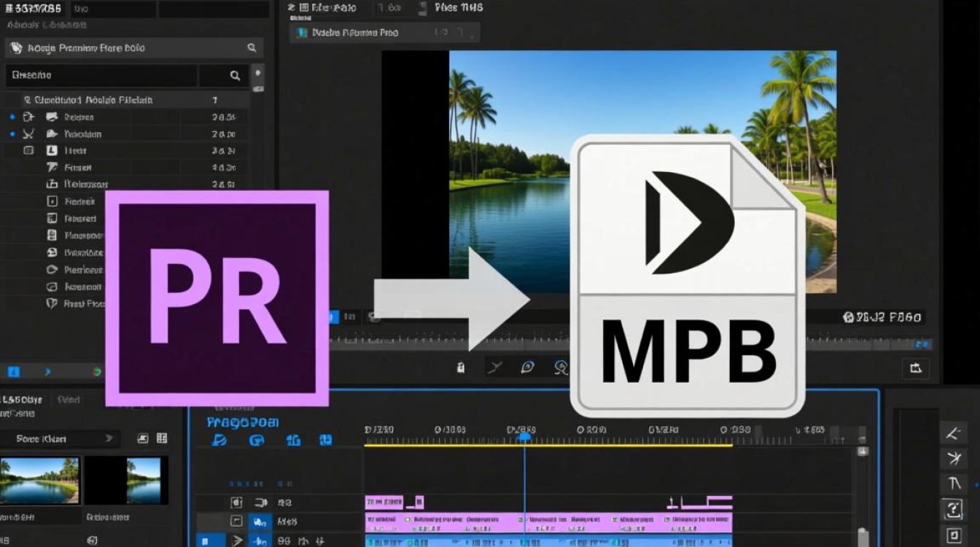
Task: Toggle the blue dot on the first project list row
Action: coord(12,117)
